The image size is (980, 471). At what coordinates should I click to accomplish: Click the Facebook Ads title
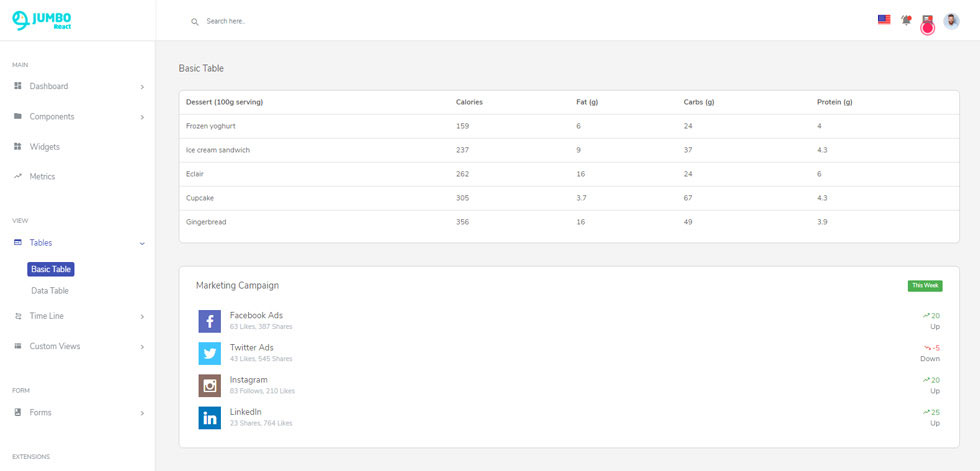[x=256, y=315]
